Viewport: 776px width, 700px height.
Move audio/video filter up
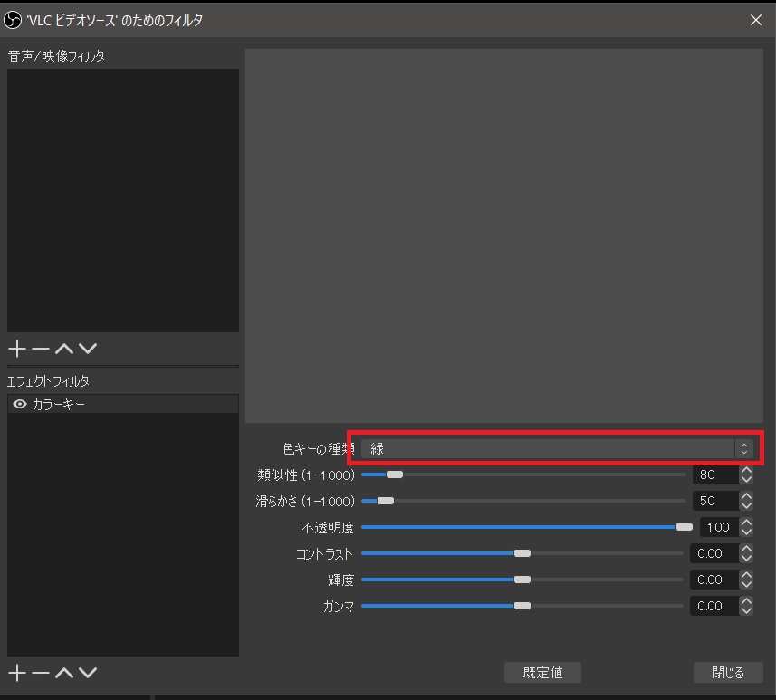[x=63, y=348]
